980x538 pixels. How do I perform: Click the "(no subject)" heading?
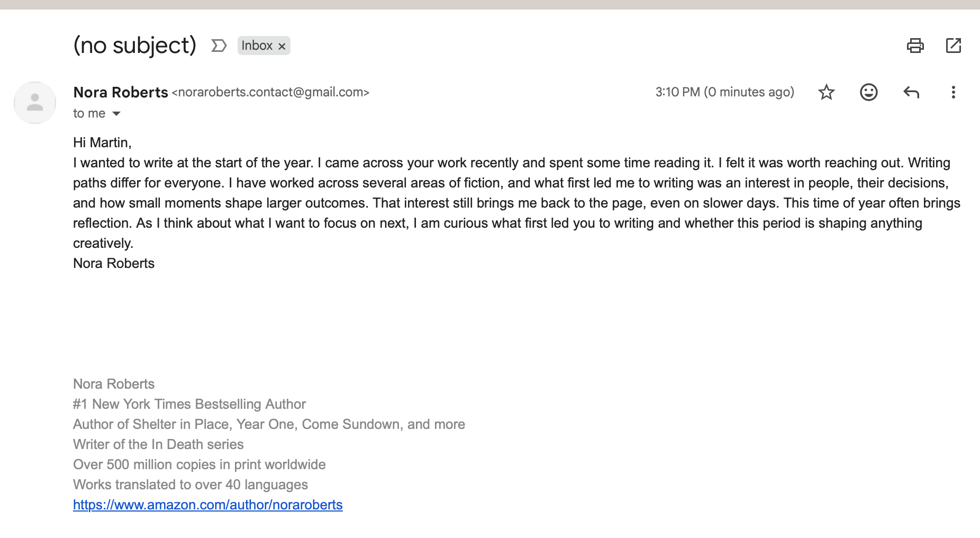point(134,46)
